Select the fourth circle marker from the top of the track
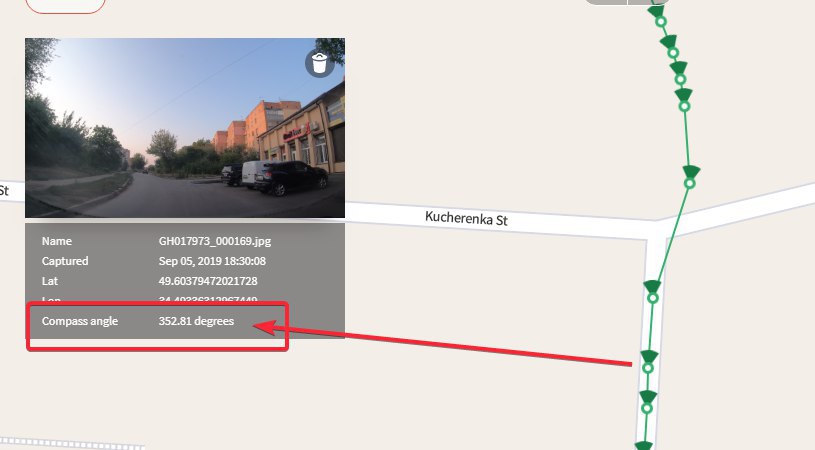Viewport: 815px width, 450px height. click(x=685, y=106)
